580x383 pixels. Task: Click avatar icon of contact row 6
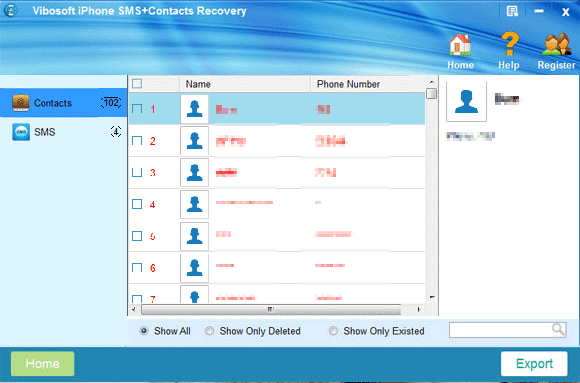pyautogui.click(x=195, y=268)
